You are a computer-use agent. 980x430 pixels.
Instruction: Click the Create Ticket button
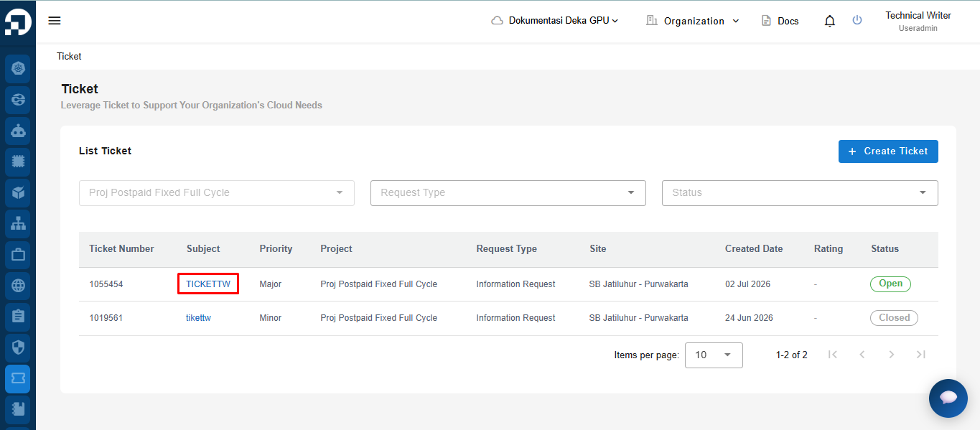coord(888,151)
